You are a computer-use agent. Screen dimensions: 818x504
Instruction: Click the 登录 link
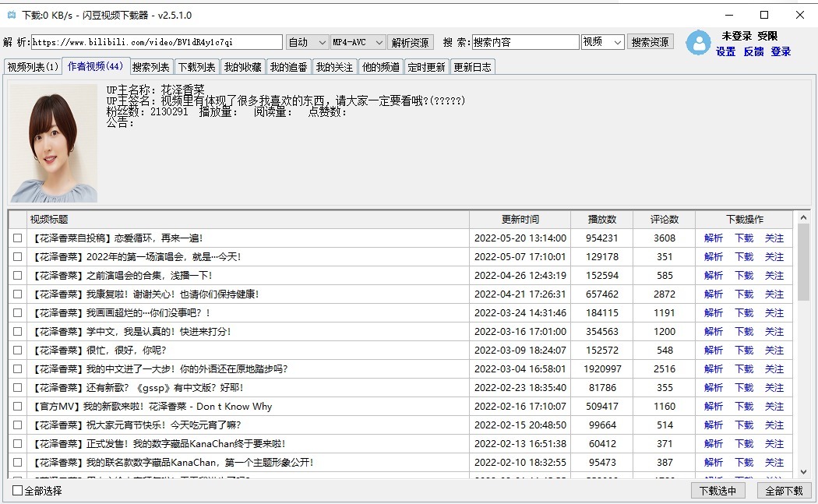click(781, 51)
